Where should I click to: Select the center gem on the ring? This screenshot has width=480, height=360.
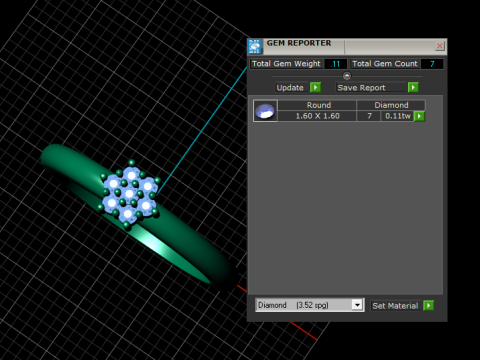(x=129, y=194)
